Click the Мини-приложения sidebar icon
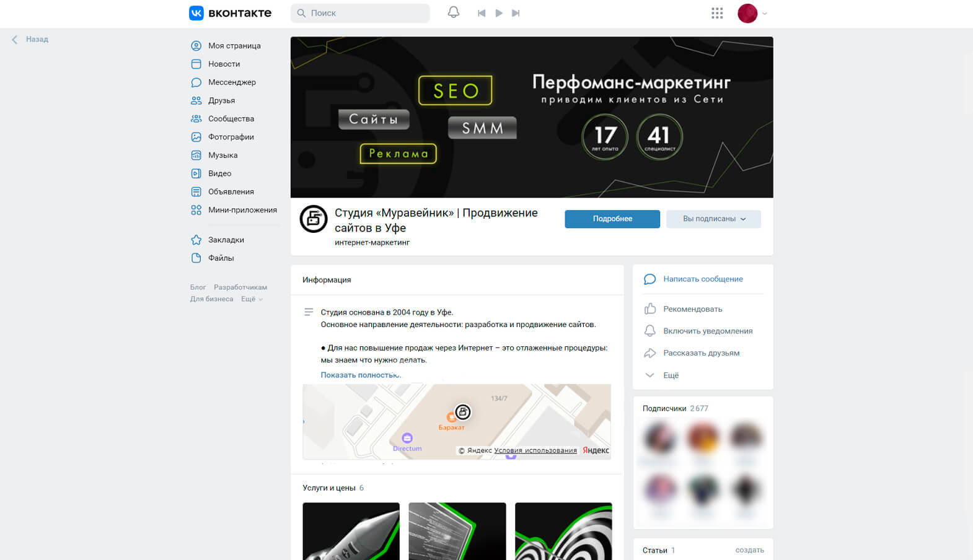The height and width of the screenshot is (560, 973). [x=196, y=210]
